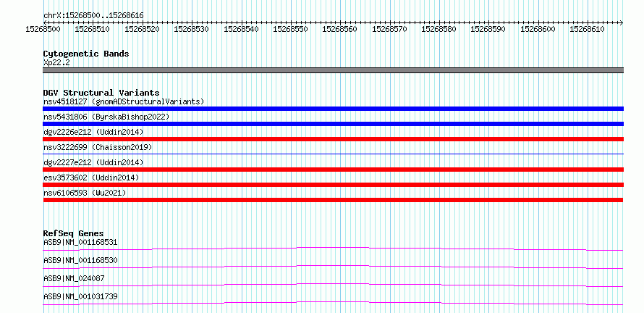Select ruler position 15268540
Viewport: 644px width, 313px height.
click(x=241, y=29)
